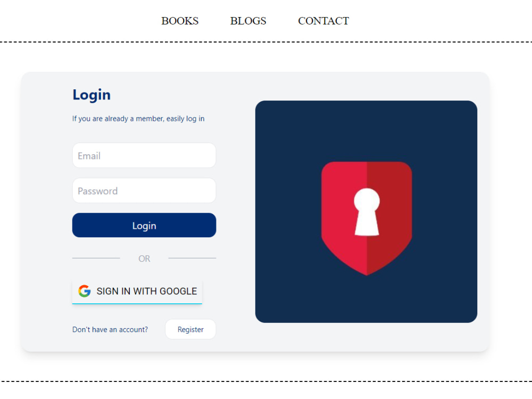
Task: Click the OR divider text
Action: click(144, 259)
